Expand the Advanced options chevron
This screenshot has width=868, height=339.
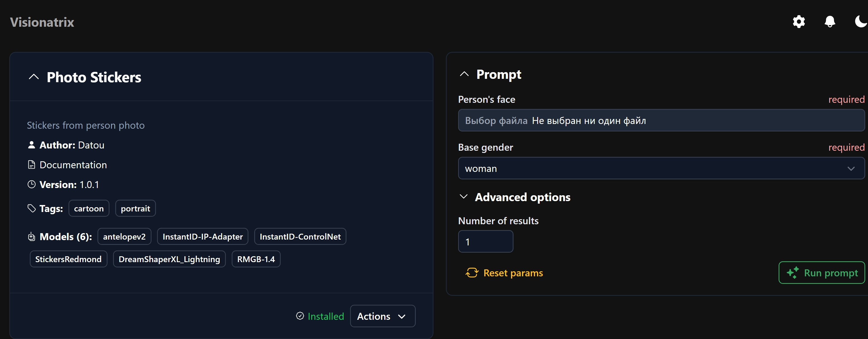(464, 197)
